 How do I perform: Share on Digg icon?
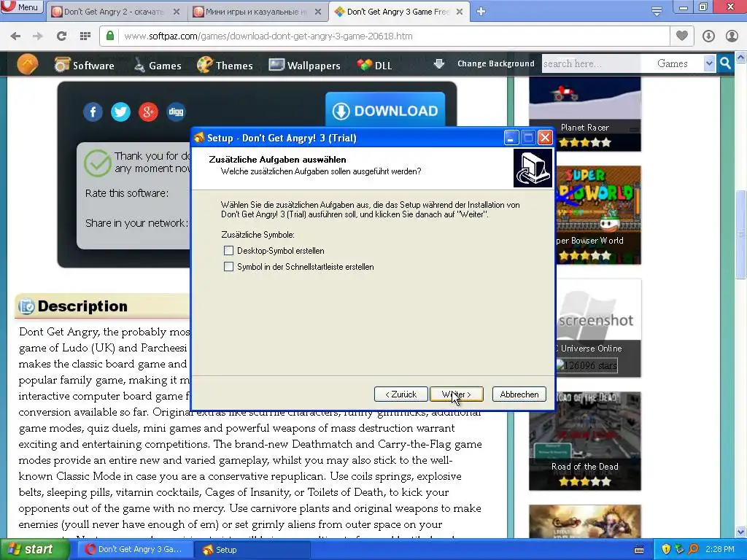[x=176, y=112]
